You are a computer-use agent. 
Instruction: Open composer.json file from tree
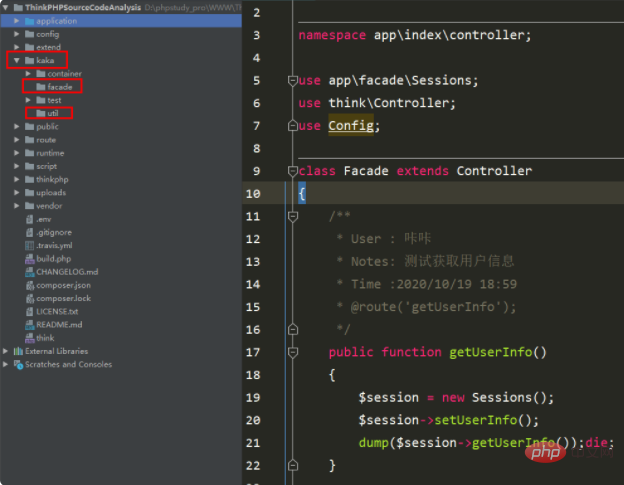pyautogui.click(x=63, y=285)
